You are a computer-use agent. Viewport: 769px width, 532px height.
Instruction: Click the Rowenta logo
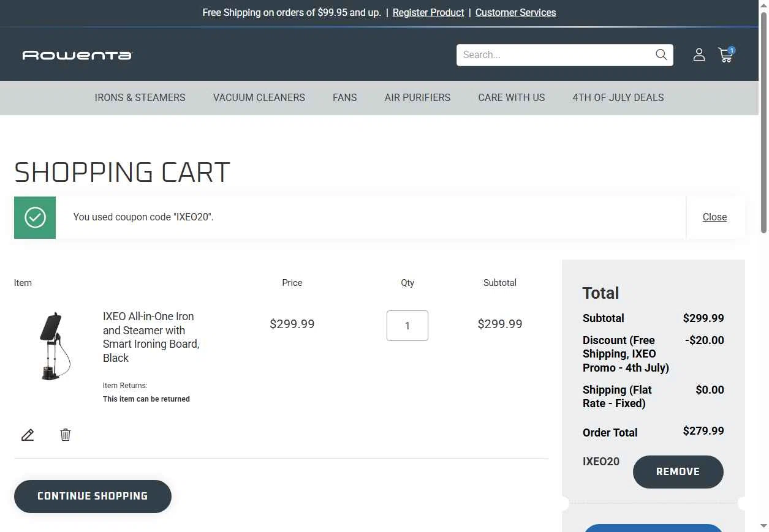pyautogui.click(x=77, y=55)
